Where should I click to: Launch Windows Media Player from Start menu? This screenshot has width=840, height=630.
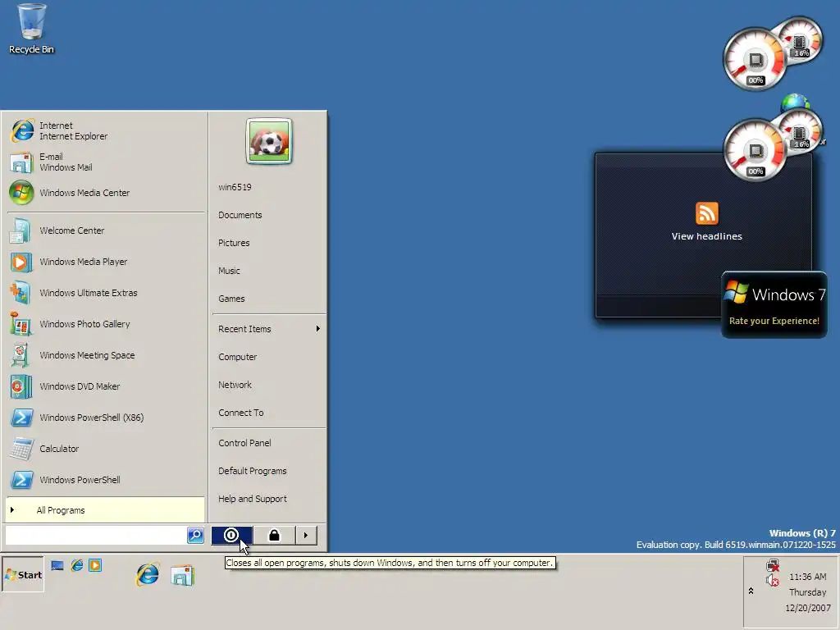click(x=106, y=262)
